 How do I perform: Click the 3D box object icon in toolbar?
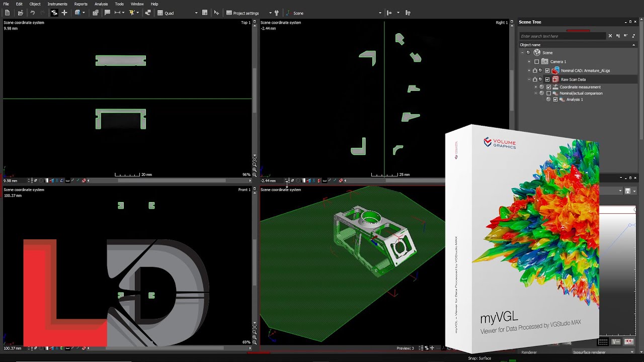coord(77,13)
